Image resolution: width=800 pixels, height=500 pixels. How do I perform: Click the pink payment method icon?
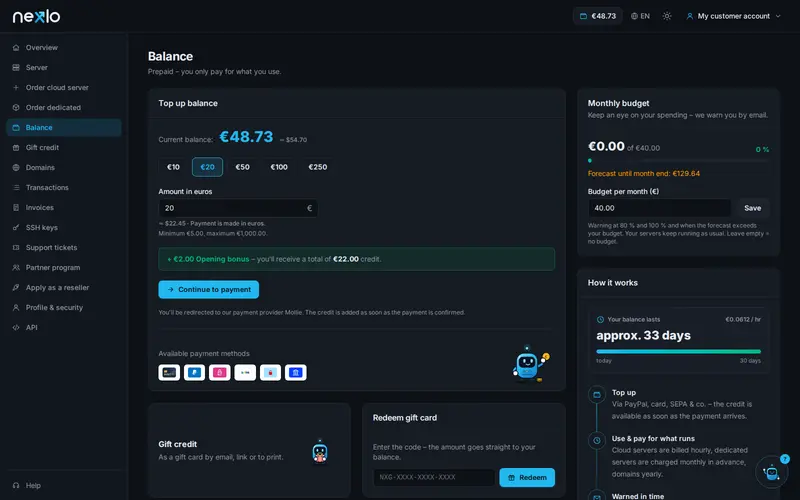[x=219, y=372]
